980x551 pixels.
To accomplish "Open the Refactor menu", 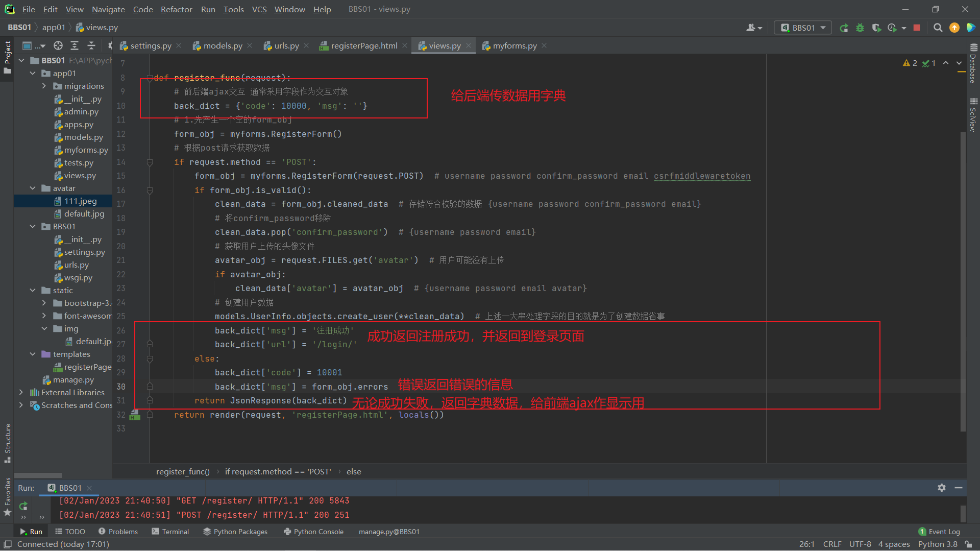I will coord(176,9).
